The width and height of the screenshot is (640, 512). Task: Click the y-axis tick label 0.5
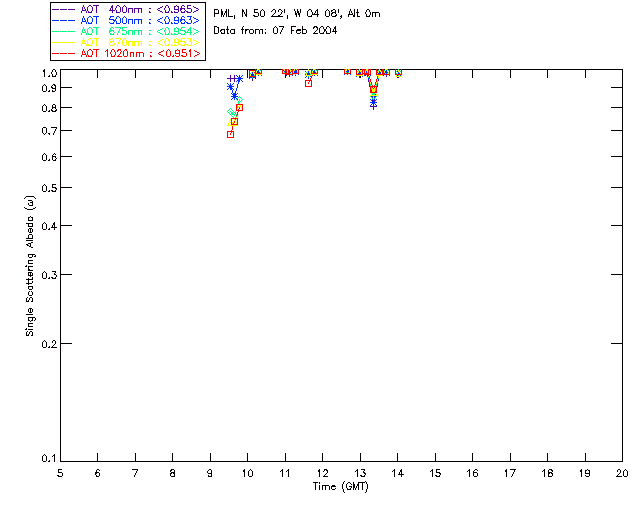click(49, 188)
